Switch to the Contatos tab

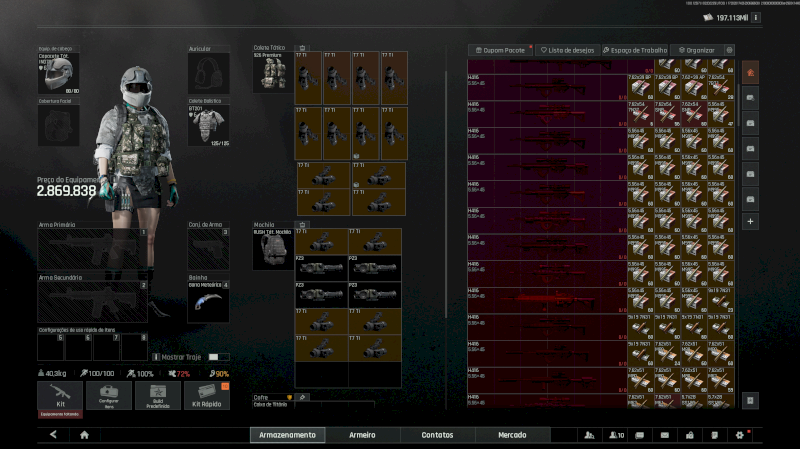pyautogui.click(x=437, y=435)
